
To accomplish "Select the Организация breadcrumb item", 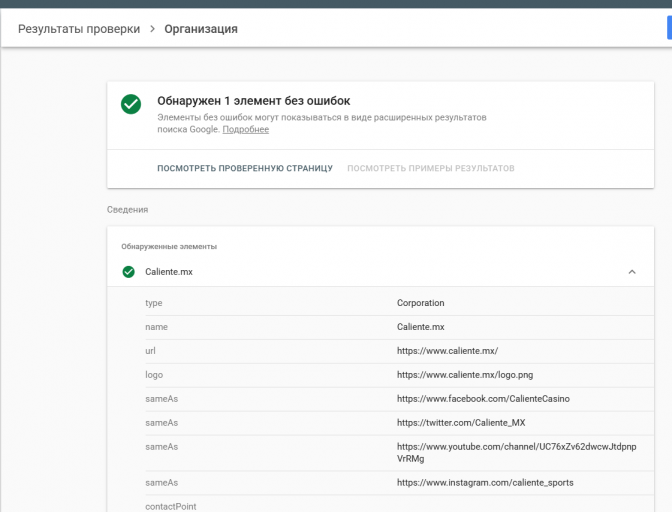I will point(201,29).
